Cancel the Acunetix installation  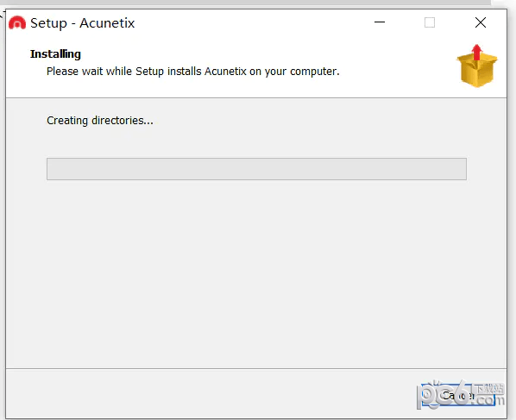[458, 395]
